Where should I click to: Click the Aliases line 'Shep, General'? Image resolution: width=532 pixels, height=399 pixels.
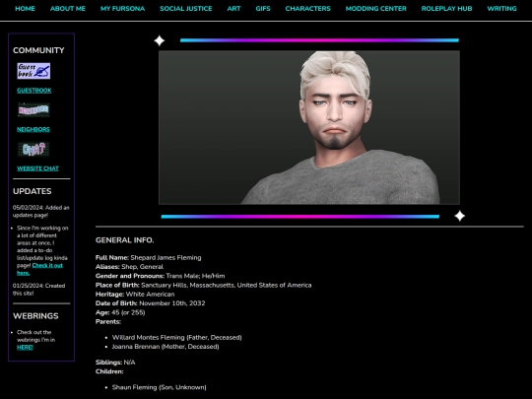[129, 267]
